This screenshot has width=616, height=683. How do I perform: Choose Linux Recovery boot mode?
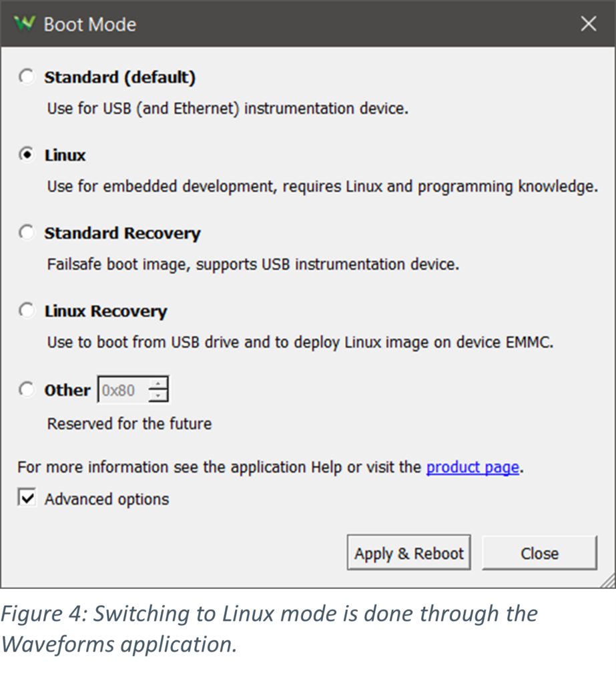point(26,310)
